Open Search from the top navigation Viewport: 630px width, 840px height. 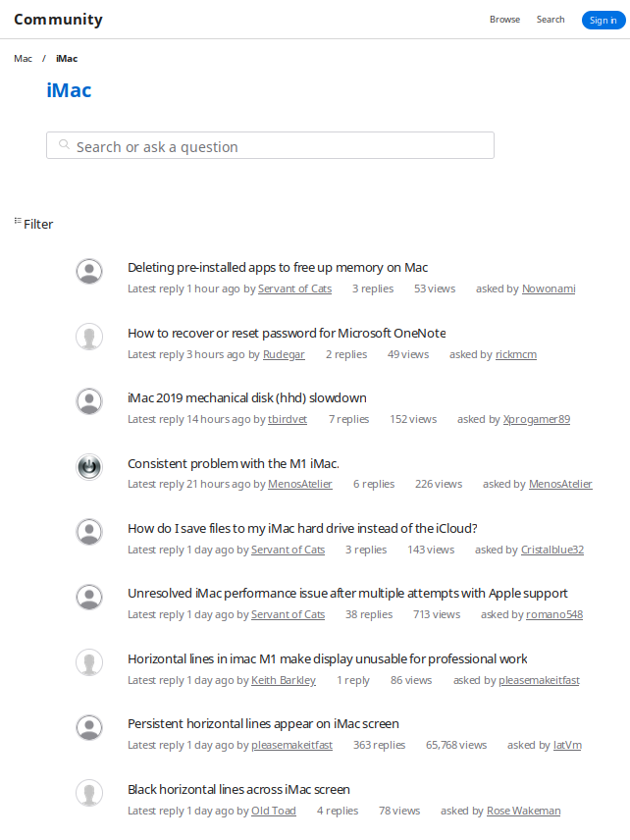pos(551,20)
